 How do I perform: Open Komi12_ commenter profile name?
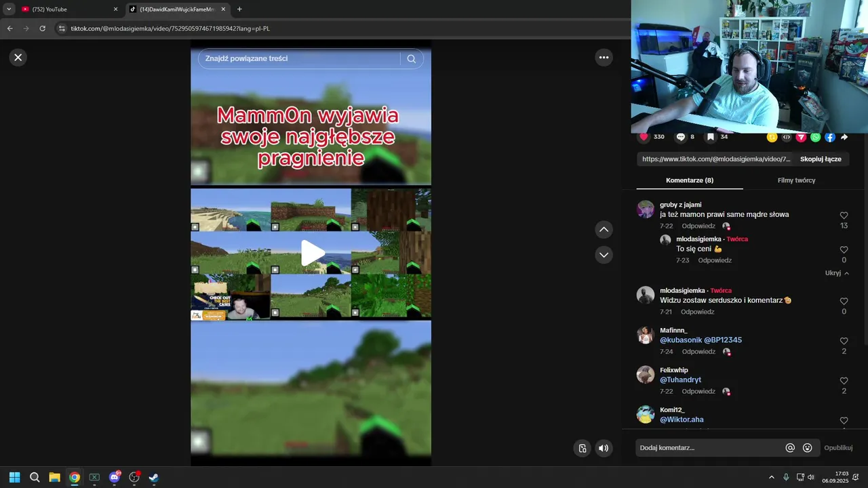pos(672,410)
